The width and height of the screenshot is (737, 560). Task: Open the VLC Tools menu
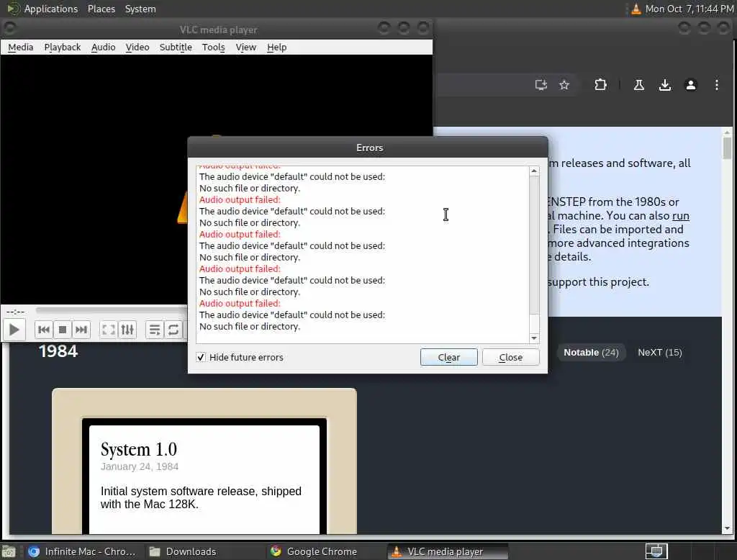coord(213,47)
